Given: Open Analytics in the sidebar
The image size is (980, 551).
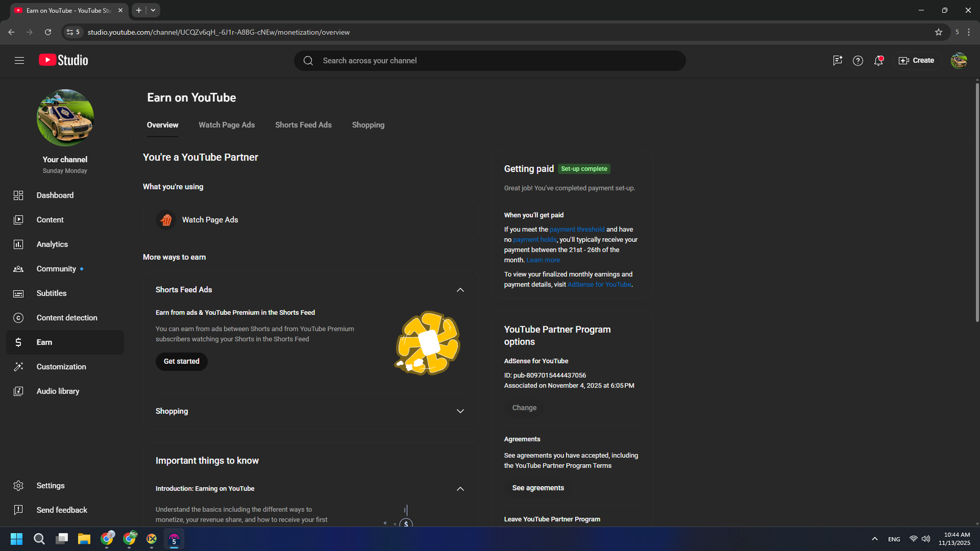Looking at the screenshot, I should coord(65,244).
